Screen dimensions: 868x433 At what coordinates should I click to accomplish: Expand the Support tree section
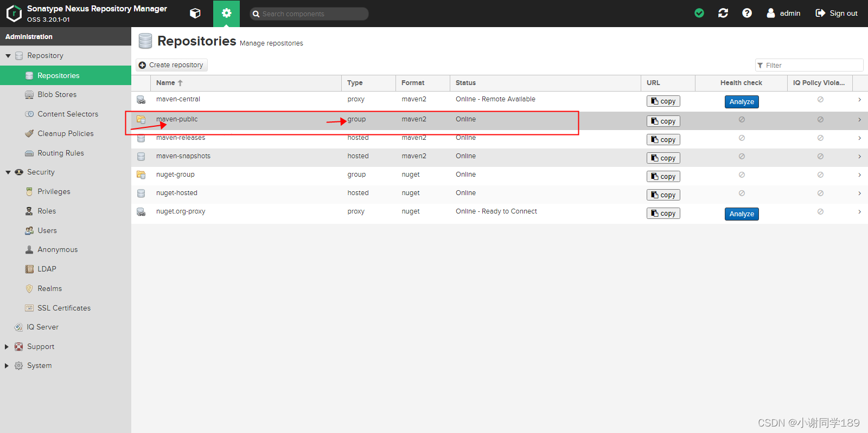pos(7,347)
